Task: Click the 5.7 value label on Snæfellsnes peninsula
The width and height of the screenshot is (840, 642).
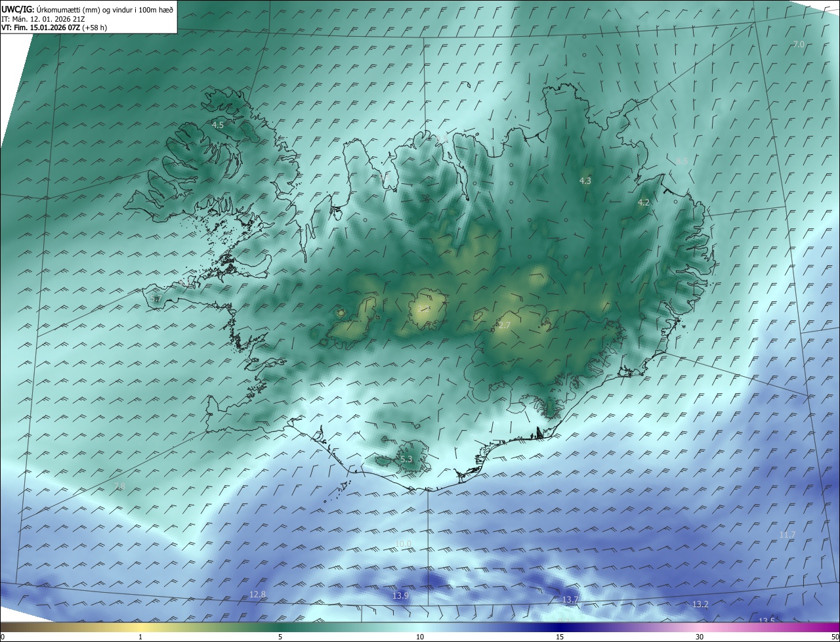Action: pyautogui.click(x=156, y=299)
